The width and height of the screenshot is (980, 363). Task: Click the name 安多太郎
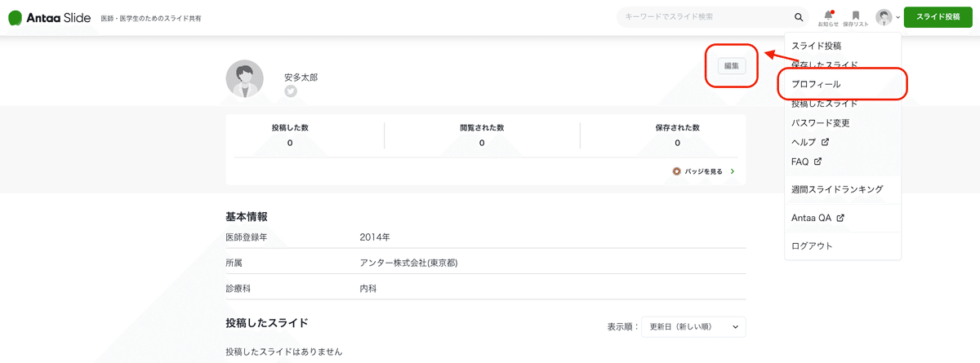tap(301, 77)
